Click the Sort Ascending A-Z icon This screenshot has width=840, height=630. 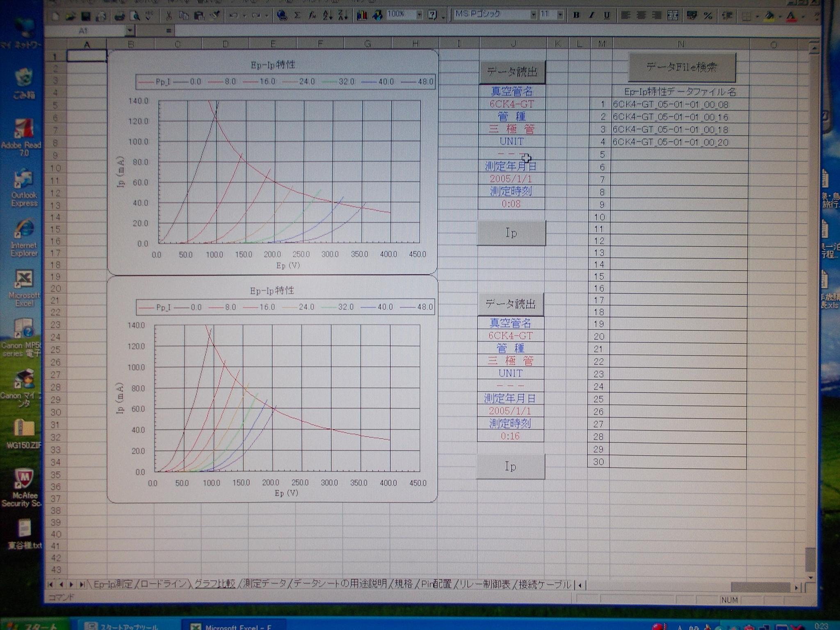[x=327, y=16]
